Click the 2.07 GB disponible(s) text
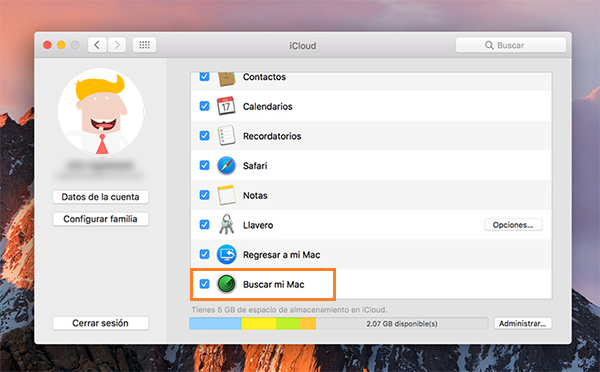 click(401, 324)
